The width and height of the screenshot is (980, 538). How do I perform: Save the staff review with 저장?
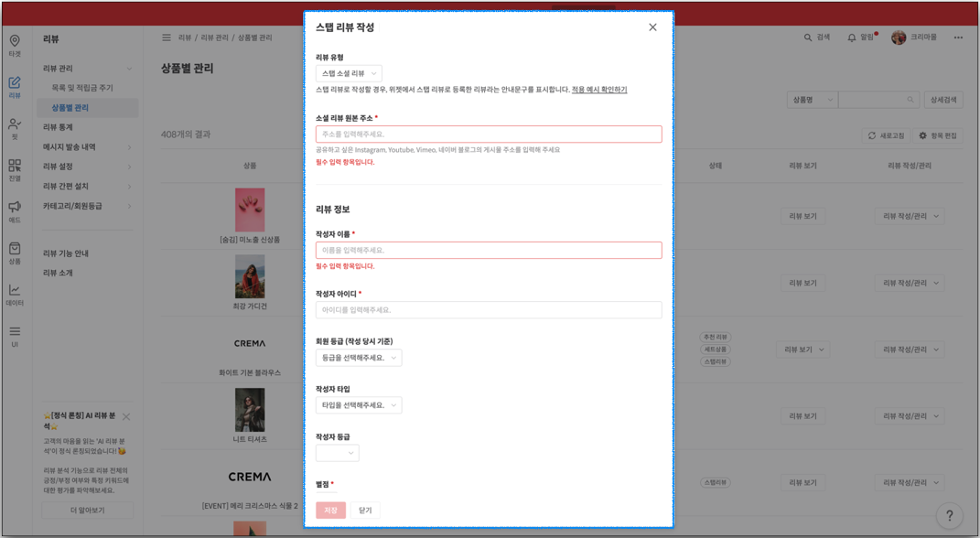331,510
